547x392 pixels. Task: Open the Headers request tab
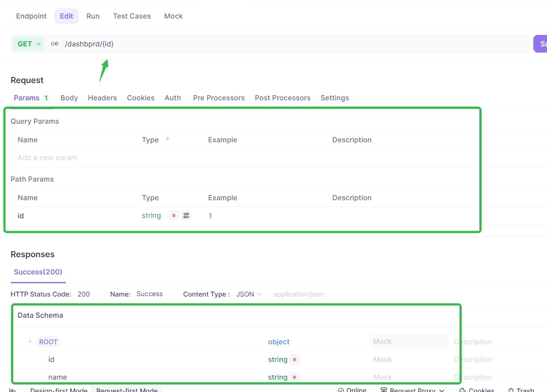point(102,98)
